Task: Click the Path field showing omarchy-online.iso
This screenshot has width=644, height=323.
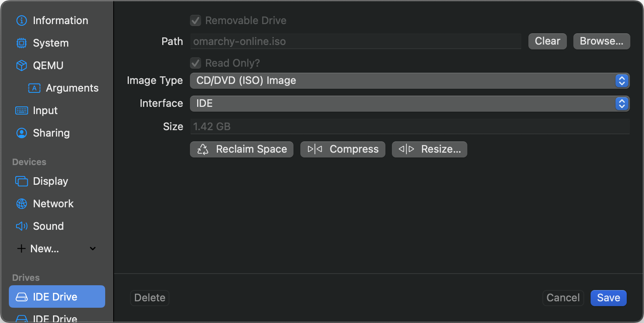Action: pos(356,41)
